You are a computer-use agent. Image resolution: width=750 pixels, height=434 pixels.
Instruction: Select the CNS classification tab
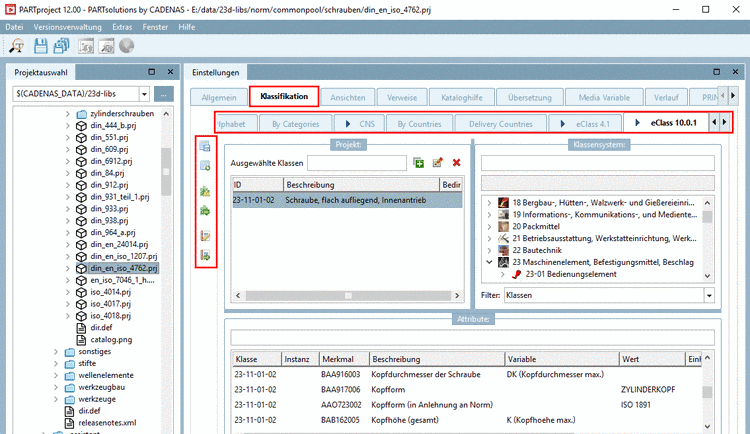[360, 124]
